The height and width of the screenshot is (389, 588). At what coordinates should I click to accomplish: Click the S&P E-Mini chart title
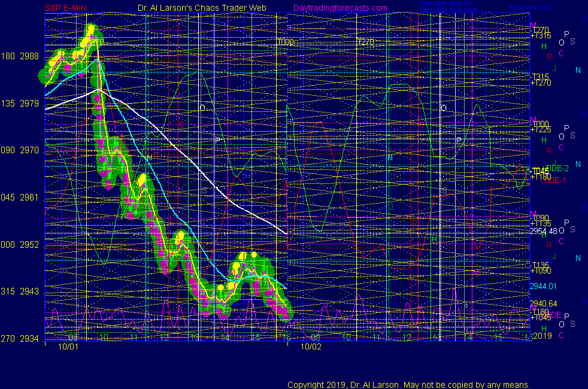pos(66,8)
